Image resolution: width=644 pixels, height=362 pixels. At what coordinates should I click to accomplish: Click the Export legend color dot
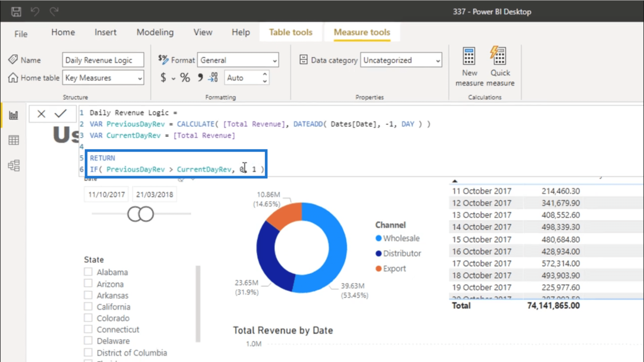(x=379, y=269)
